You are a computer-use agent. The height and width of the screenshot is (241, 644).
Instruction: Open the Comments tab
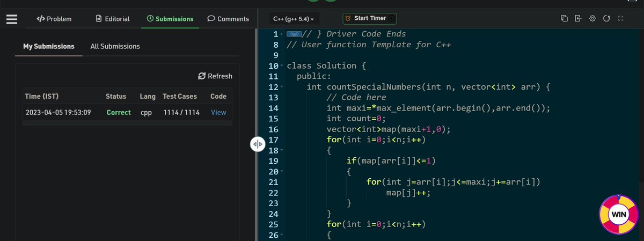(228, 19)
